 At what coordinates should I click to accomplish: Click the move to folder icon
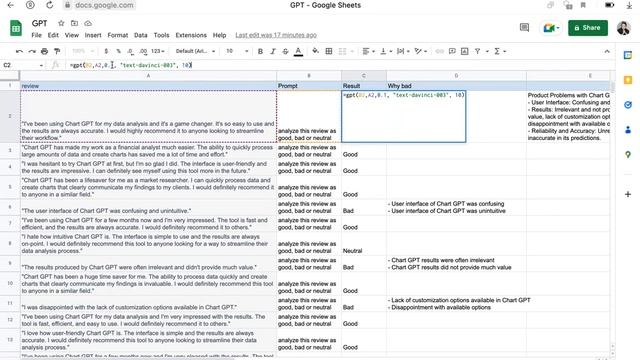pos(74,23)
